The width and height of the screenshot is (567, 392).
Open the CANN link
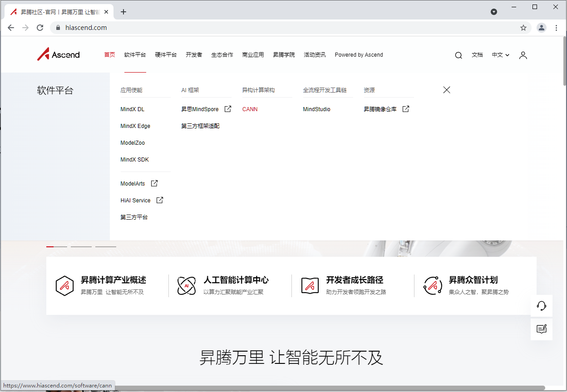250,109
